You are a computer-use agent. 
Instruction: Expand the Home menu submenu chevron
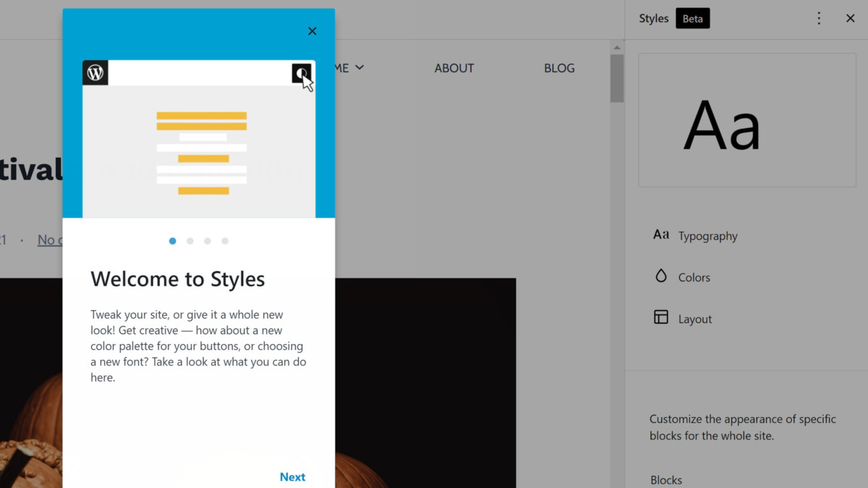[359, 68]
